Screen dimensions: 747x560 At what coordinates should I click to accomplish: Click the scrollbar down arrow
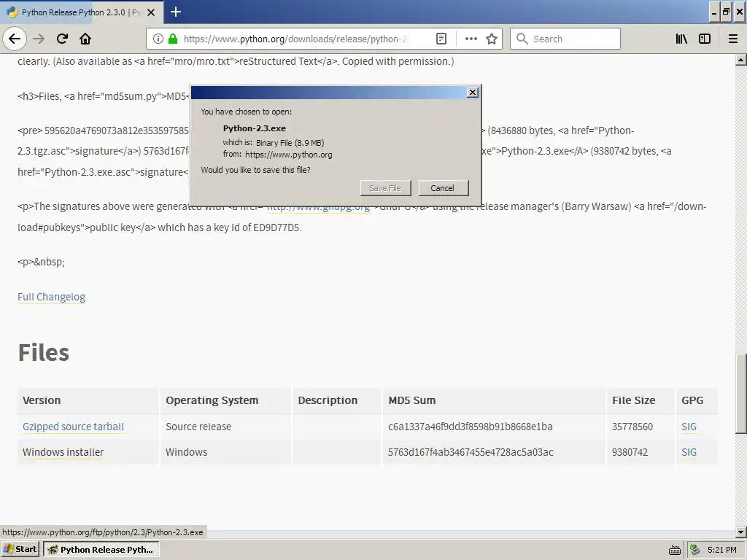pyautogui.click(x=741, y=532)
